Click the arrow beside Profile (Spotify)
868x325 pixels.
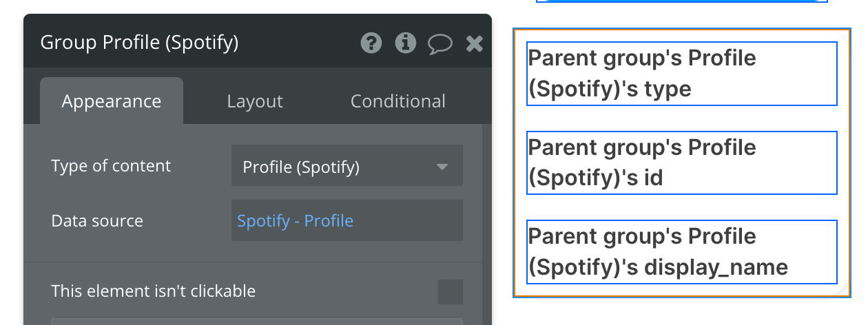[x=442, y=167]
